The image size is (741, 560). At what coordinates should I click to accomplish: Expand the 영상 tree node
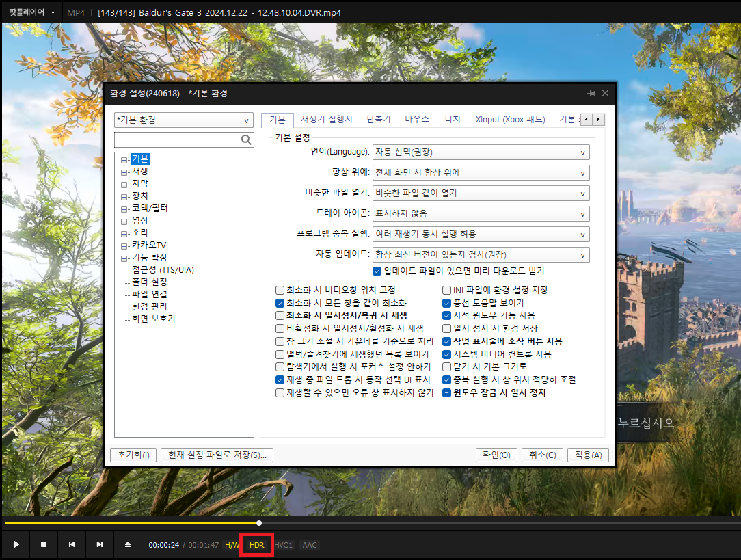[x=124, y=222]
